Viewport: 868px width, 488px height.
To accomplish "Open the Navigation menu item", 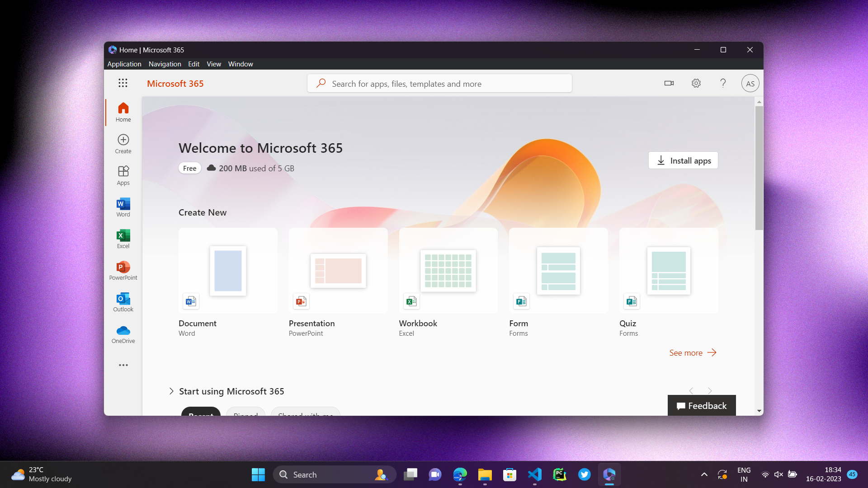I will pyautogui.click(x=165, y=64).
